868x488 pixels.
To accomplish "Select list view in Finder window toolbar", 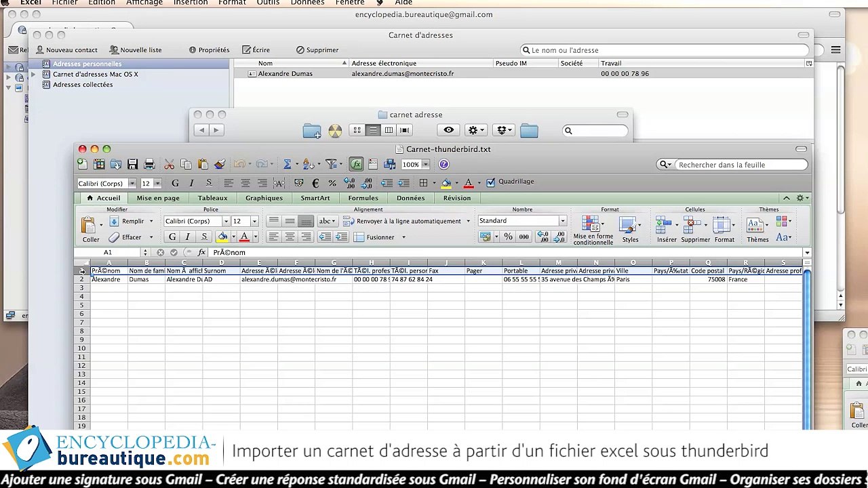I will pos(373,130).
